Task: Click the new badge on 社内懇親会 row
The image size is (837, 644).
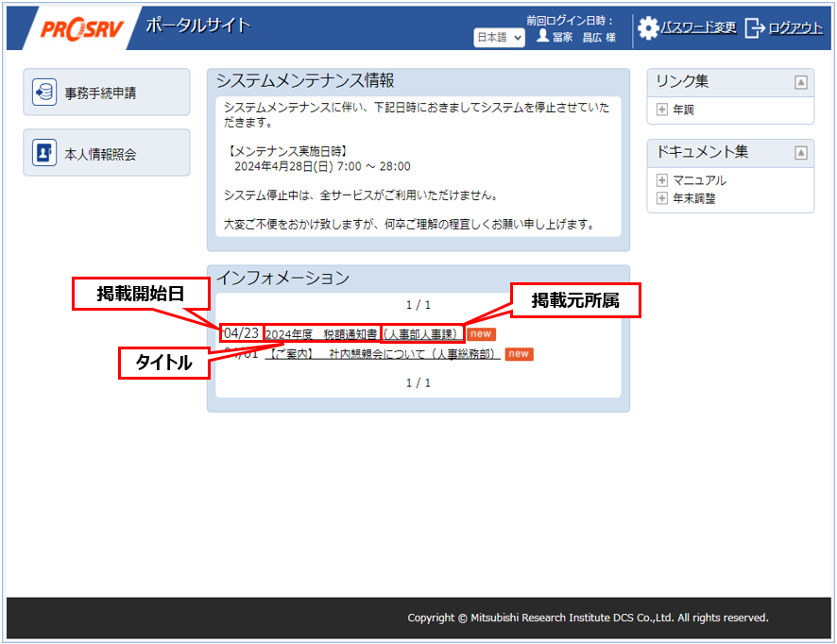Action: click(x=519, y=354)
